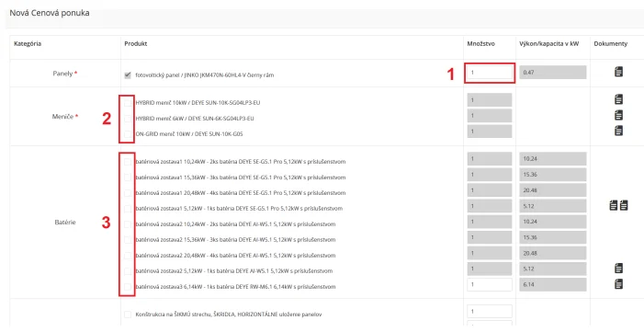Click capacity field 5.12 for zostava2

coord(553,269)
